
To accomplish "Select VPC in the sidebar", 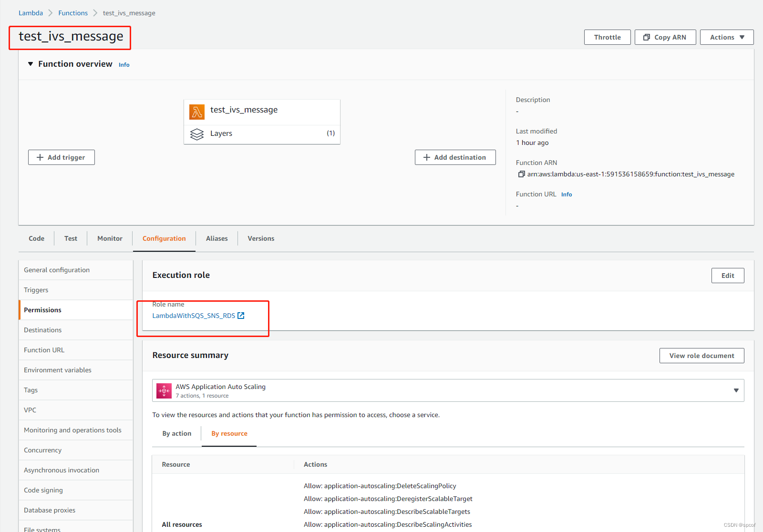I will pos(76,410).
